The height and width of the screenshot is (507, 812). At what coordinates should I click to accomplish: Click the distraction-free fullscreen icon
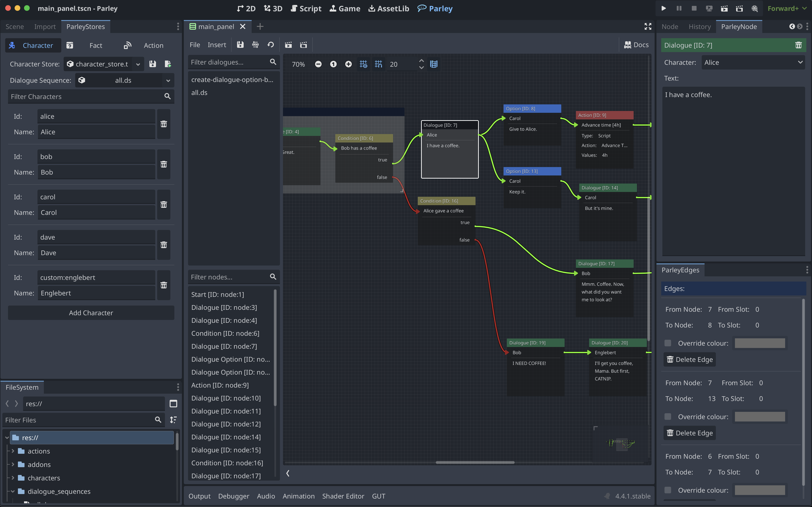(648, 26)
